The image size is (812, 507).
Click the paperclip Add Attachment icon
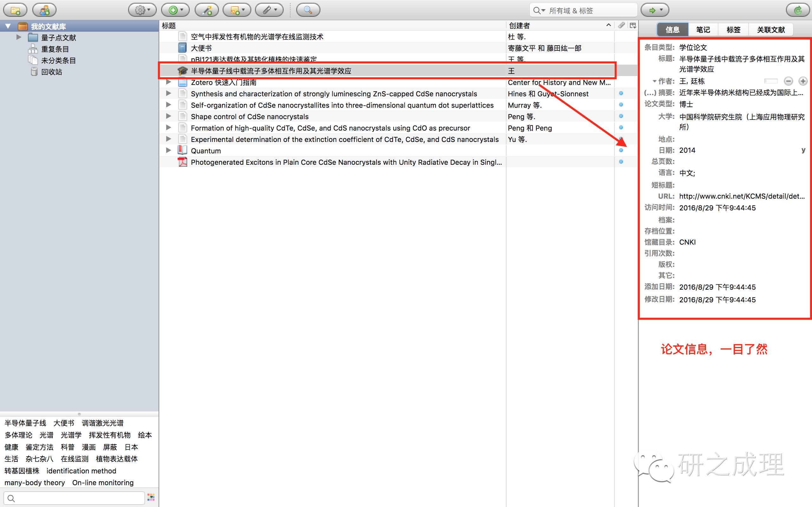269,10
